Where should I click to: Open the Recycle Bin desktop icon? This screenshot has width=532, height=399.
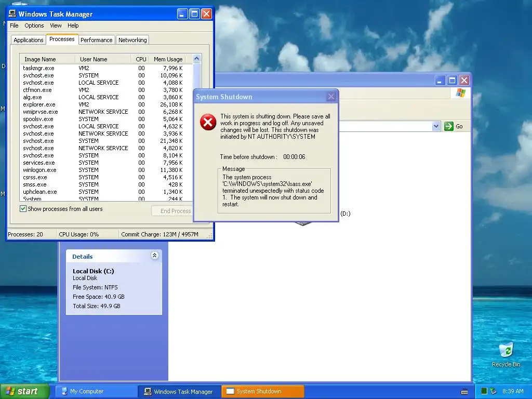506,354
